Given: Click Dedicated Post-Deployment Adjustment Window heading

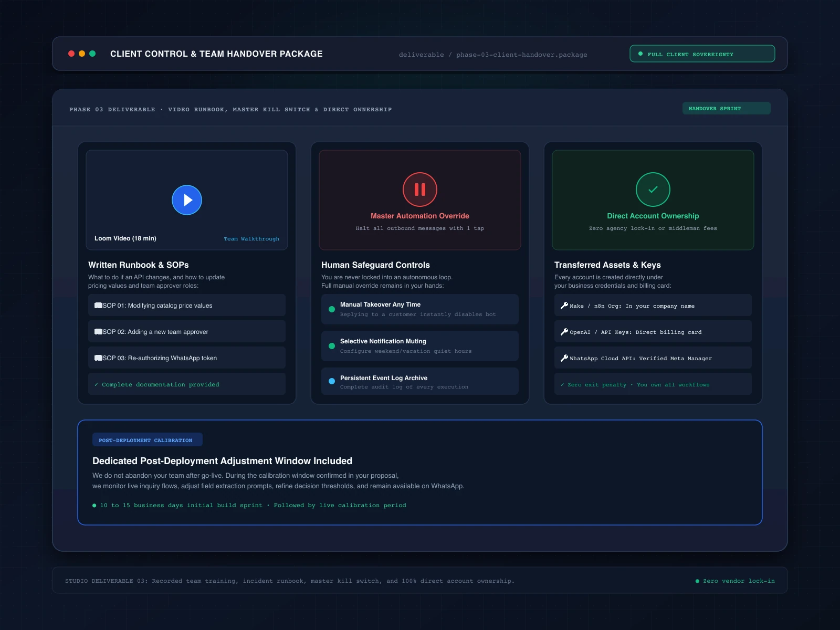Looking at the screenshot, I should (223, 461).
